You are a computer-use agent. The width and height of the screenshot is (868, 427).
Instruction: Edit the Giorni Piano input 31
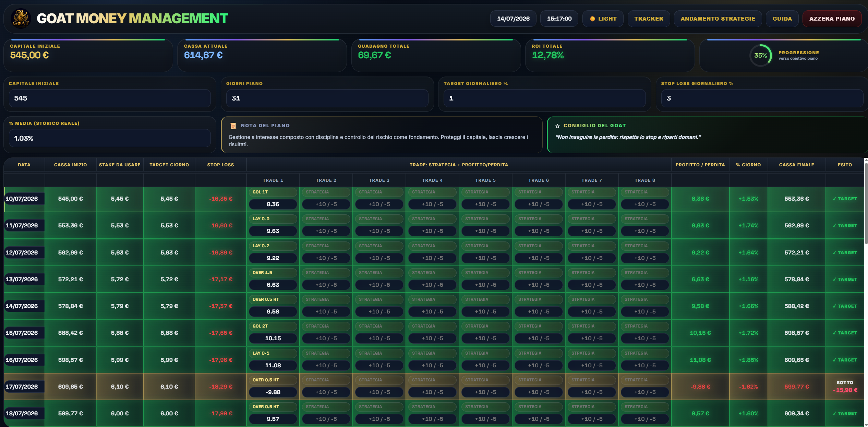click(327, 98)
